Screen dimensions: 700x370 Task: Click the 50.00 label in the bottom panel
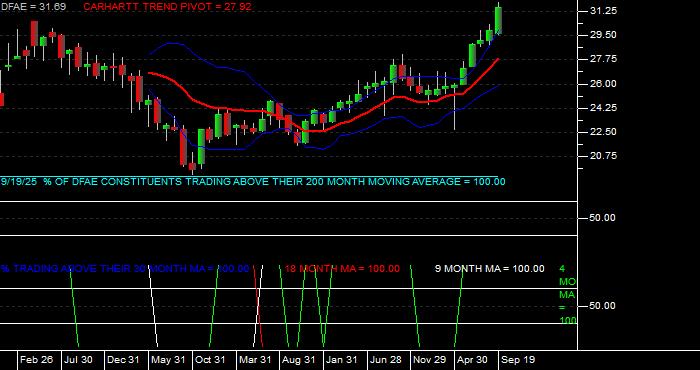tap(603, 306)
